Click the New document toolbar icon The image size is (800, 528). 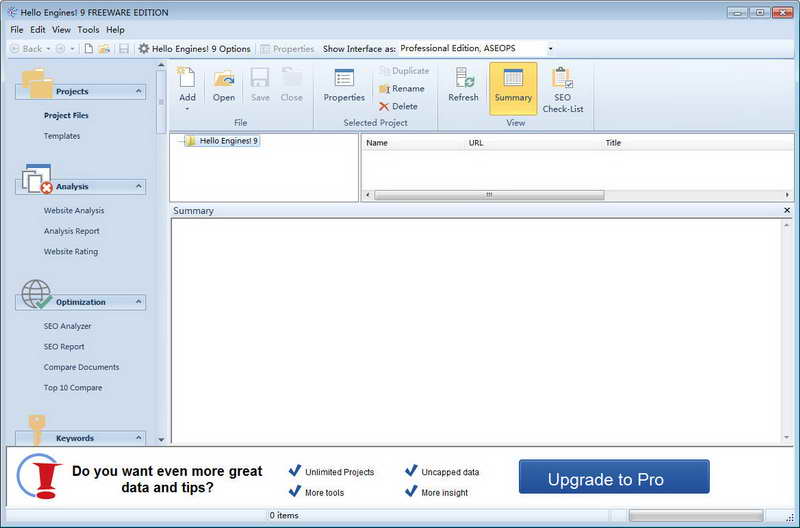click(x=89, y=49)
